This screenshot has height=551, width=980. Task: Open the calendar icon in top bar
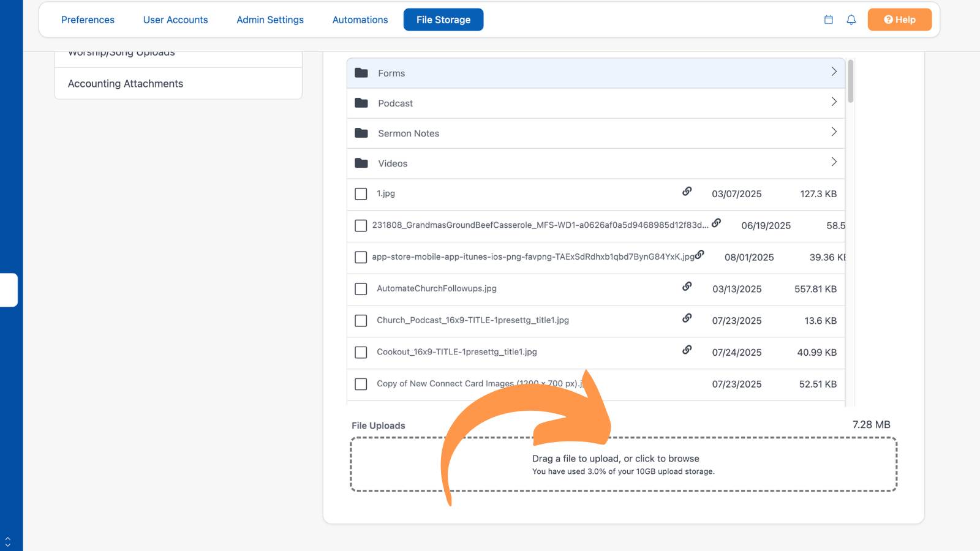click(828, 20)
